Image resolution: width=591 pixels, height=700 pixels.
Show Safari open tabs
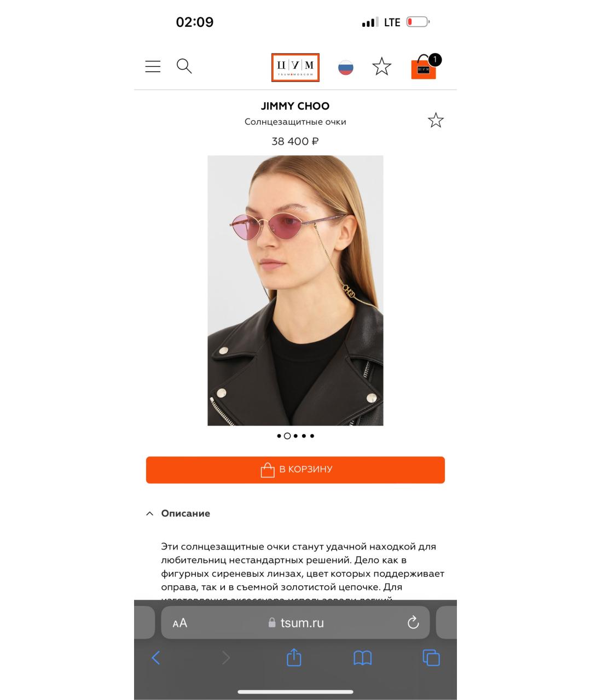pos(431,657)
